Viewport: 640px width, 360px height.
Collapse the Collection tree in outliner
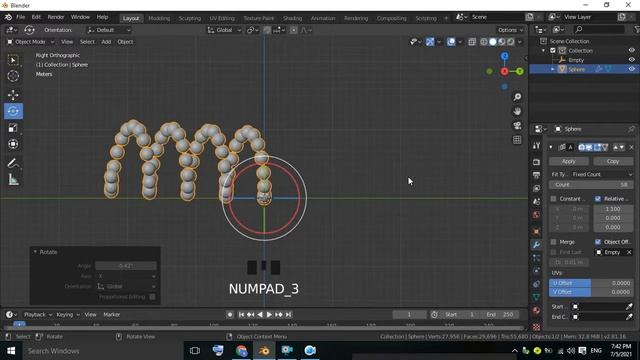[544, 51]
